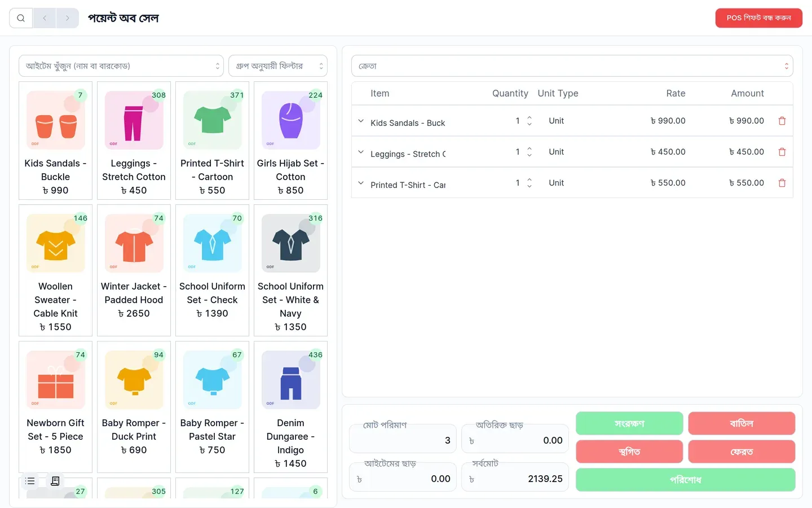The image size is (812, 508).
Task: Expand the Printed T-Shirt row details
Action: coord(361,183)
